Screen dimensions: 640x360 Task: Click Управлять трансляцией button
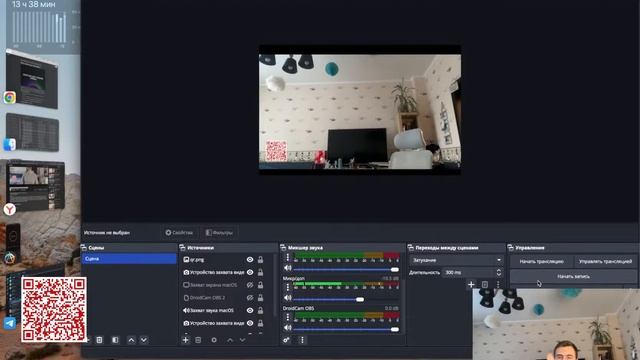pyautogui.click(x=605, y=261)
